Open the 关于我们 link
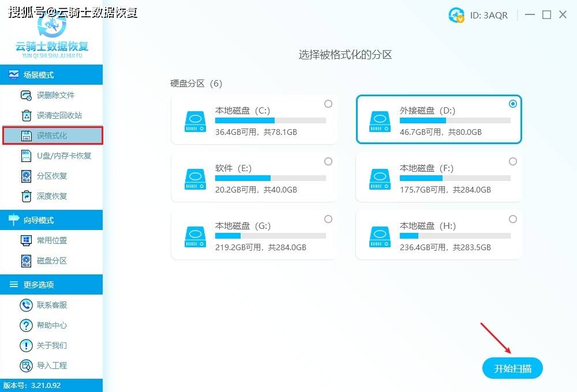577x392 pixels. coord(52,346)
